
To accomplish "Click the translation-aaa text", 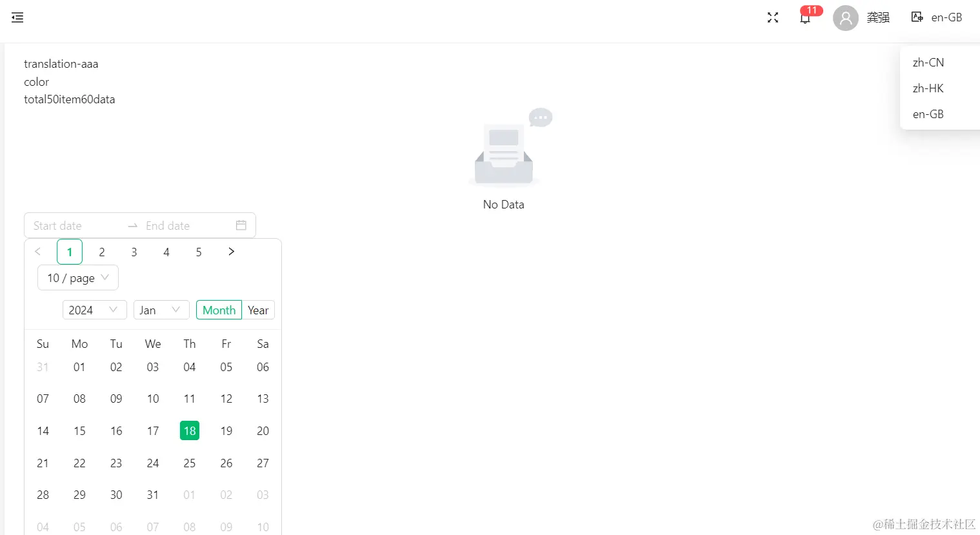I will 61,64.
